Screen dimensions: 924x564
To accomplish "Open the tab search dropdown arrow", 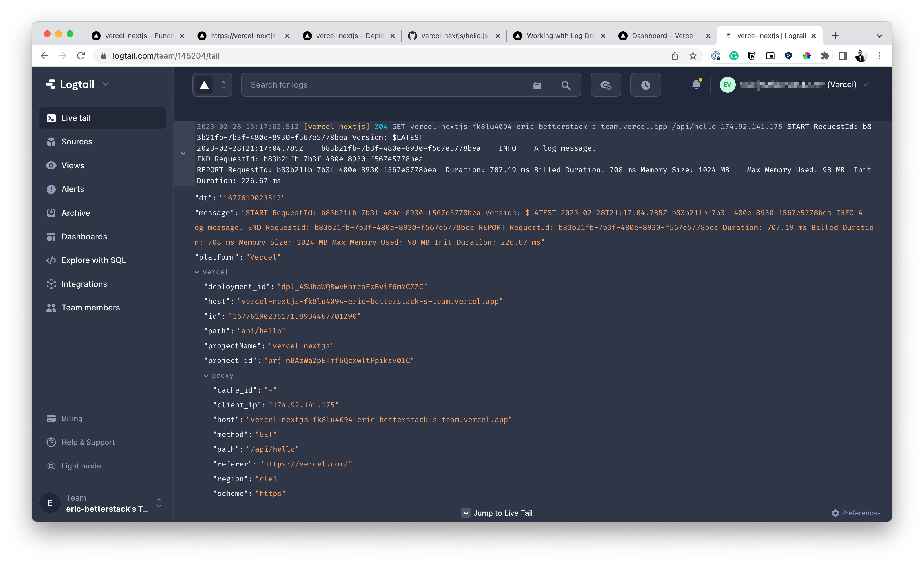I will (x=879, y=36).
